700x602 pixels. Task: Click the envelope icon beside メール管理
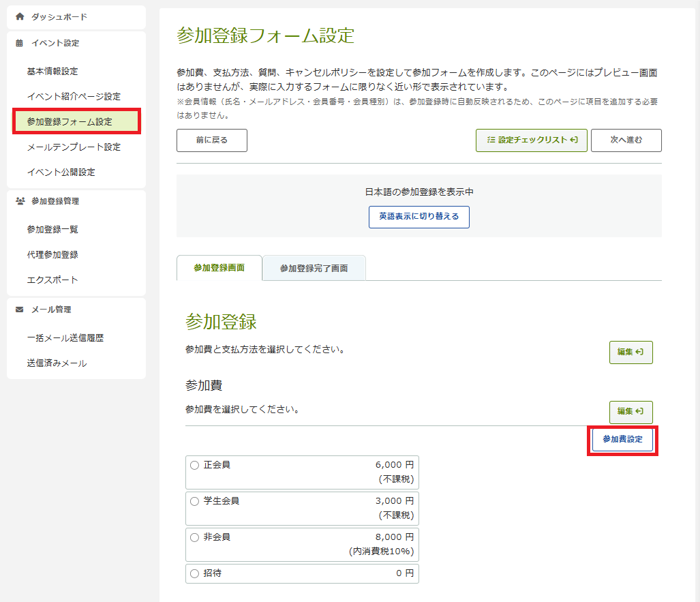pyautogui.click(x=20, y=310)
